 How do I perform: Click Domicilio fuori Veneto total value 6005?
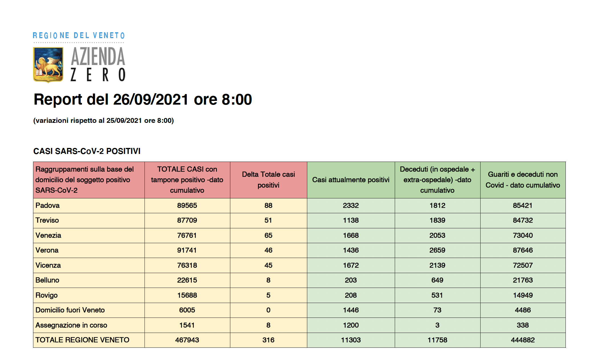point(187,310)
